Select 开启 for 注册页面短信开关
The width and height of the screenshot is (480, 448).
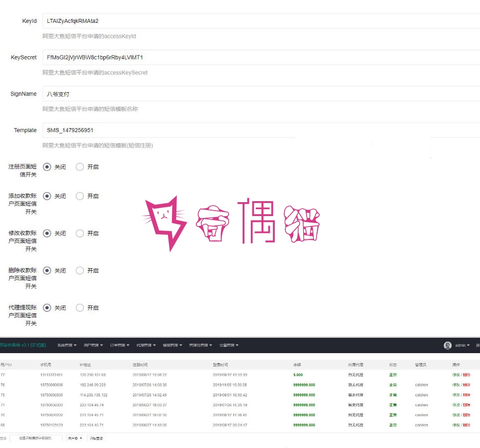(80, 167)
